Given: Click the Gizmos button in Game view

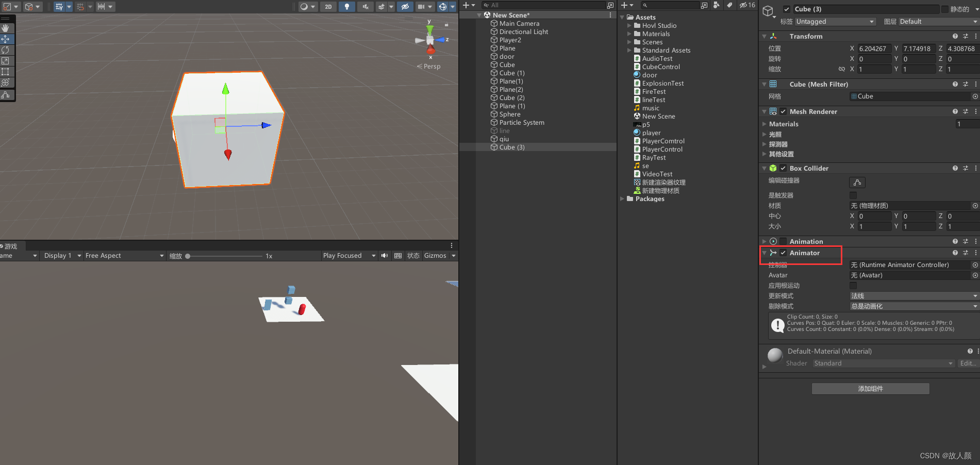Looking at the screenshot, I should pyautogui.click(x=435, y=256).
